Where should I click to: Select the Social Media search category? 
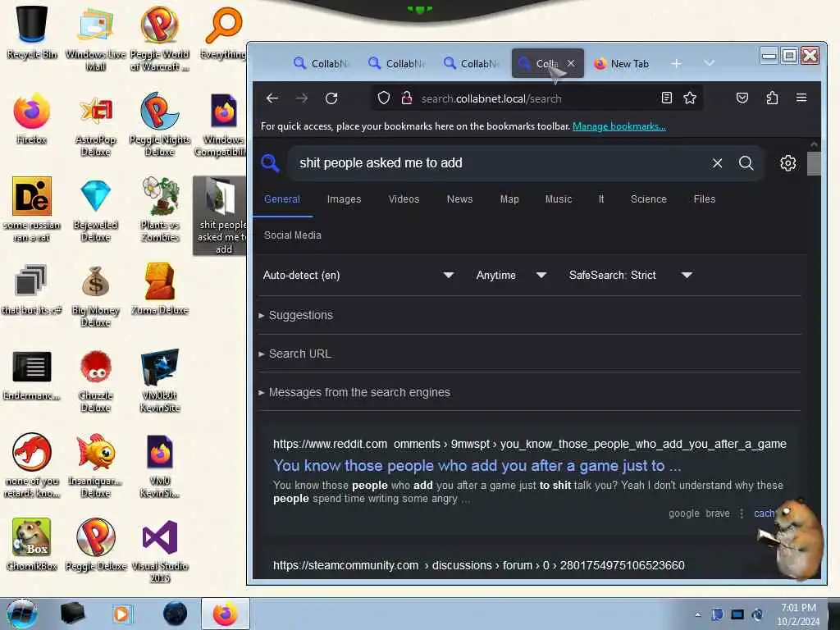click(x=293, y=235)
